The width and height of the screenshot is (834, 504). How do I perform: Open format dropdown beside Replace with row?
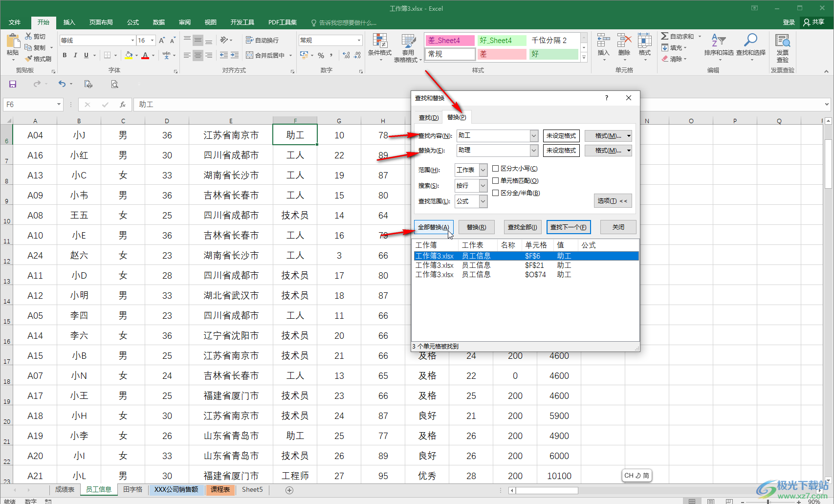629,151
